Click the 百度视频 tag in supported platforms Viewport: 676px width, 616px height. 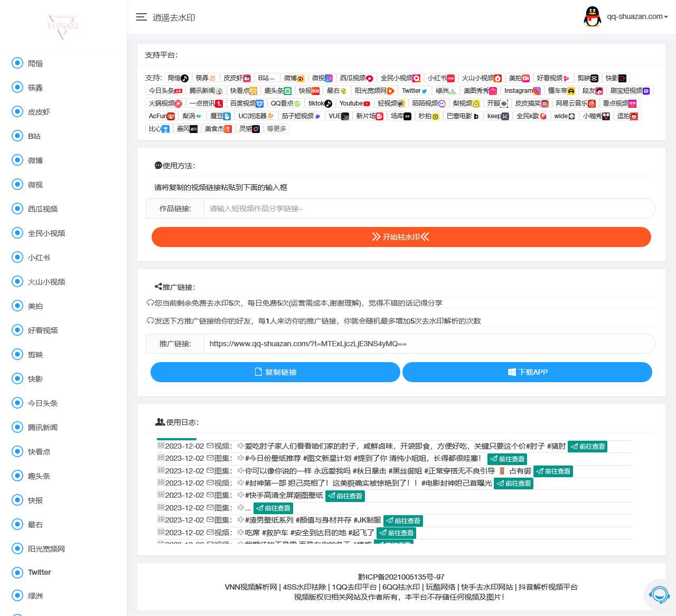click(247, 103)
